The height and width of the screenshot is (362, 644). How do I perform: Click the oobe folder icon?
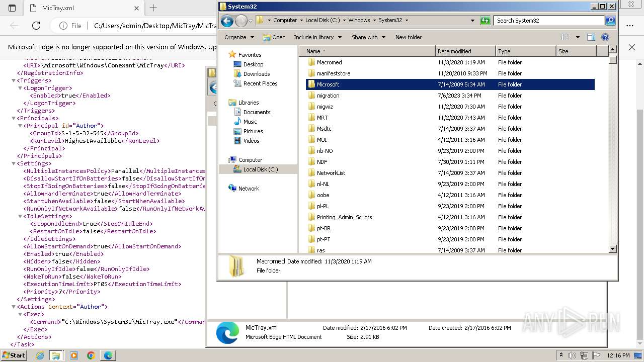pos(311,195)
